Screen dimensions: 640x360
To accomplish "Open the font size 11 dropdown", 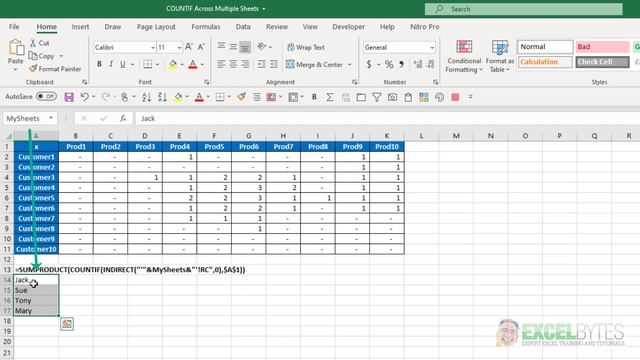I will point(179,48).
